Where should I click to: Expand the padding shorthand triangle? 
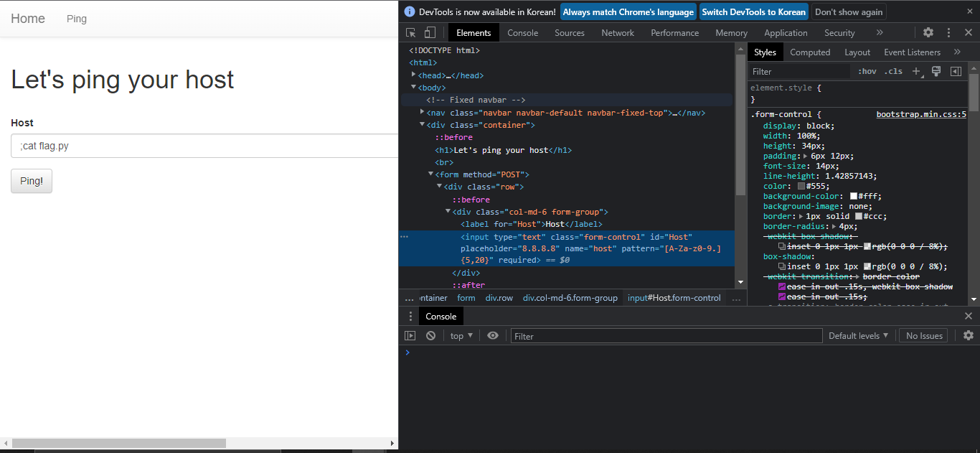pos(805,156)
